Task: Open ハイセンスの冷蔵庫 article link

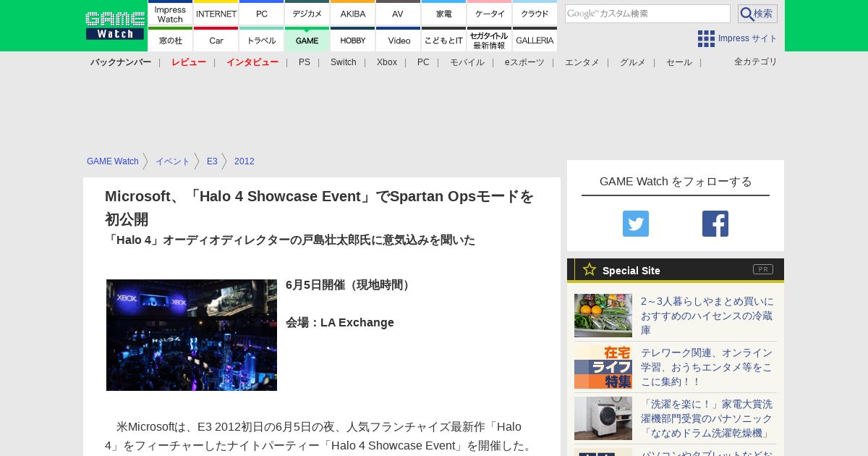Action: click(x=707, y=316)
